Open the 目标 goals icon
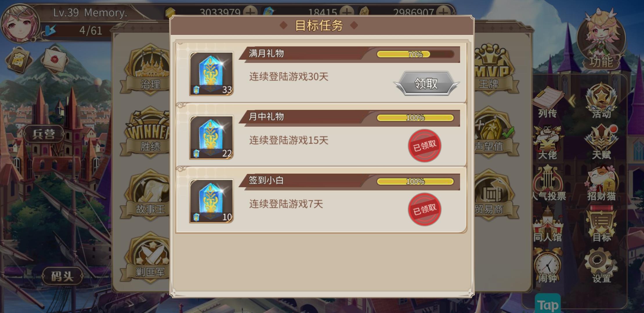 pos(601,225)
